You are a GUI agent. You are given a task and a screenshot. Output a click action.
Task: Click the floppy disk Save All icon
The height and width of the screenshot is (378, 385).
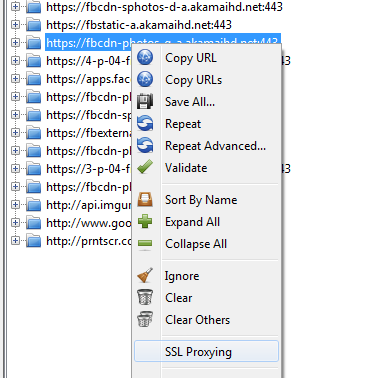pyautogui.click(x=145, y=102)
